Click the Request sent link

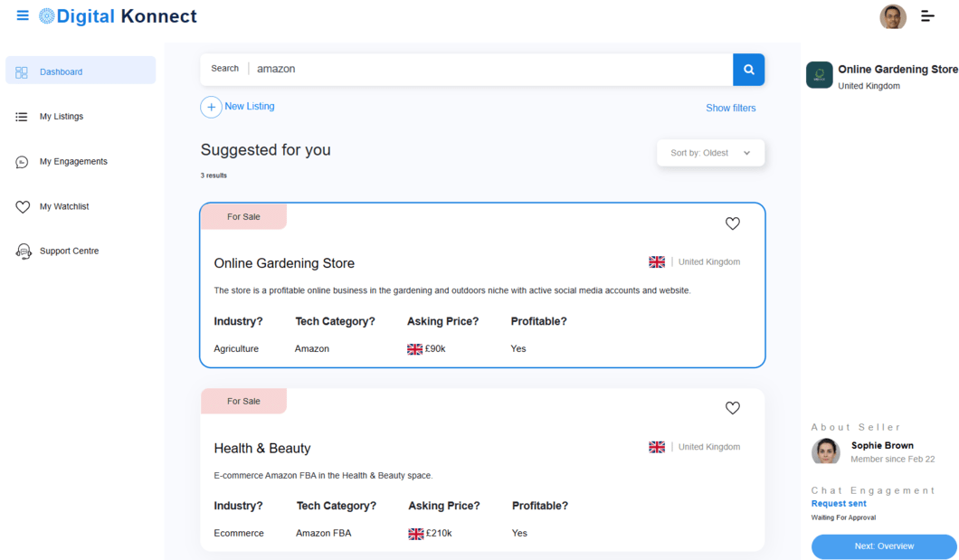pos(839,504)
